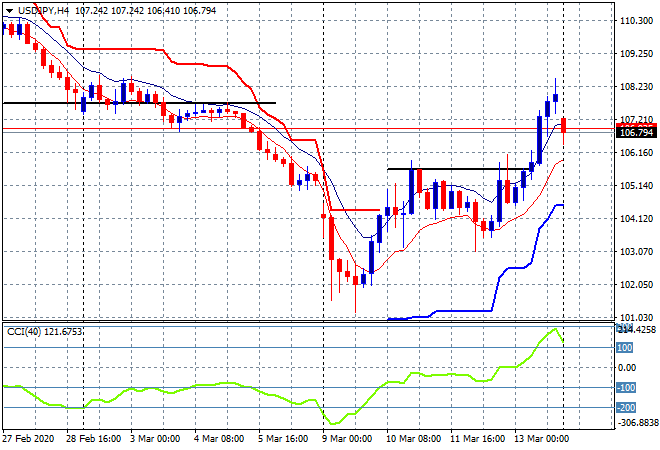Image resolution: width=660 pixels, height=450 pixels.
Task: Click the current price label 106.794
Action: pyautogui.click(x=636, y=133)
